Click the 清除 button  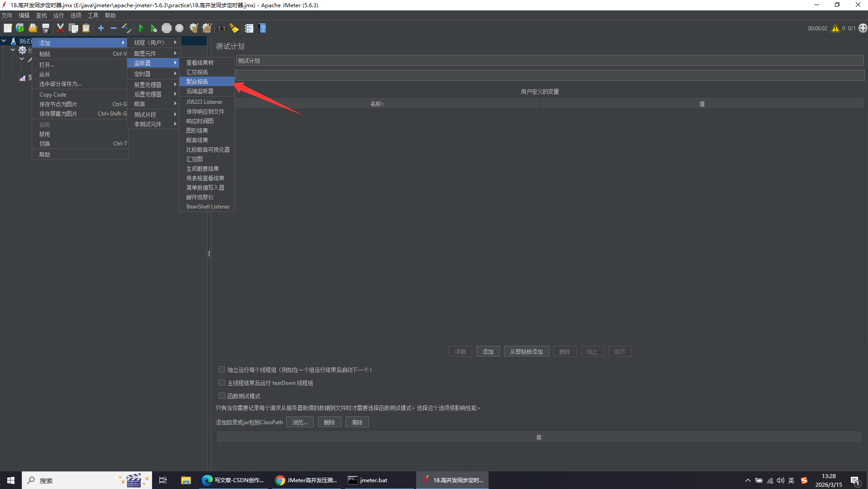pos(357,422)
